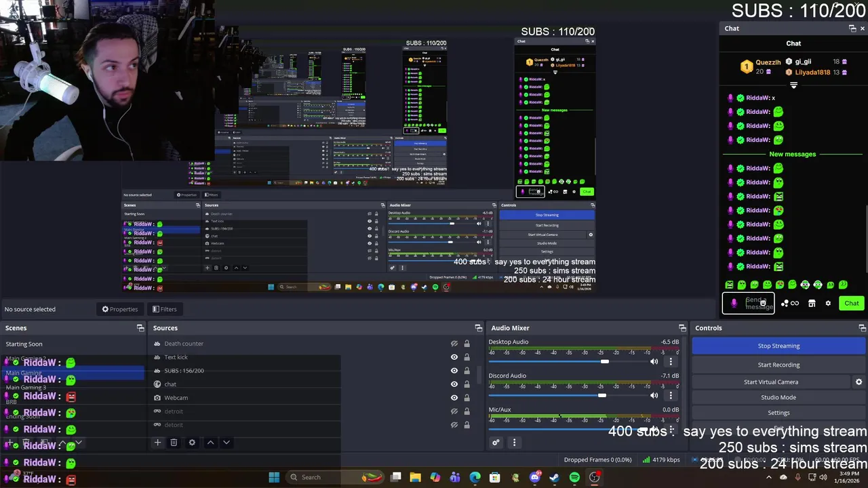868x488 pixels.
Task: Open File Explorer from the taskbar
Action: coord(416,477)
